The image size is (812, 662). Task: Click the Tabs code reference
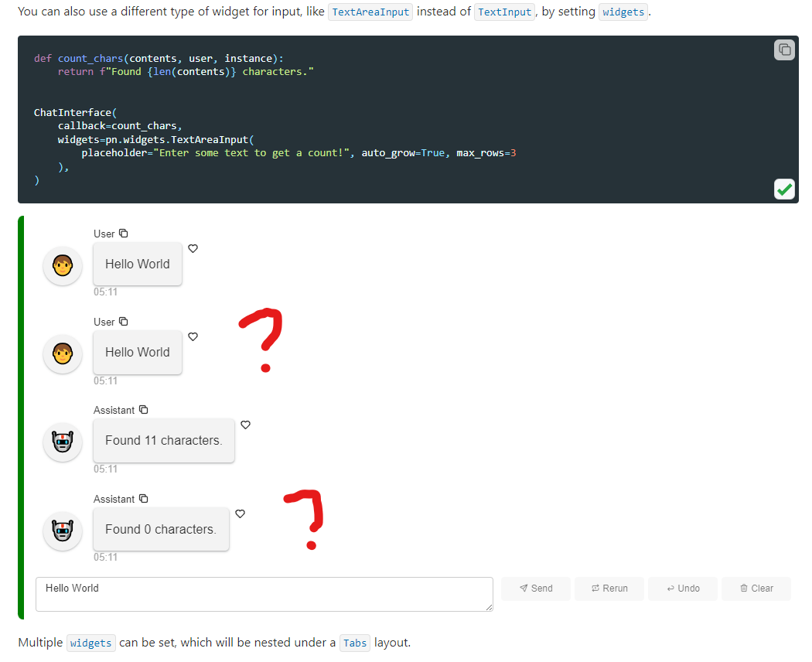[354, 643]
